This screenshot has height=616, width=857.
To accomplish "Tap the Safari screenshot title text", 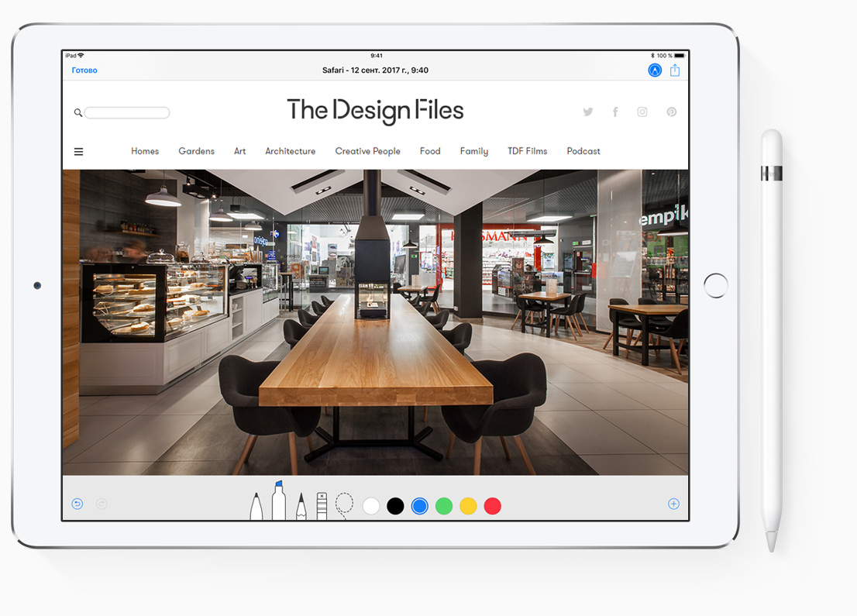I will tap(376, 70).
